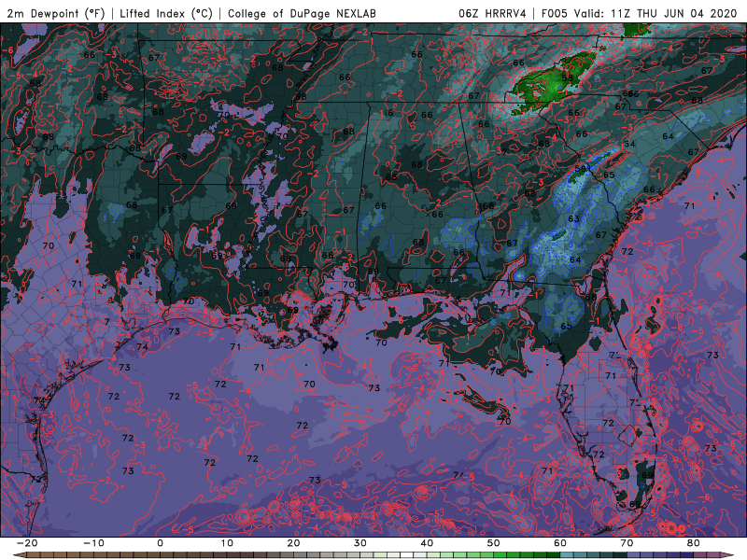Click the 'F005 Valid: 11Z THU JUN 04 2020' text
The width and height of the screenshot is (747, 560).
pyautogui.click(x=639, y=13)
